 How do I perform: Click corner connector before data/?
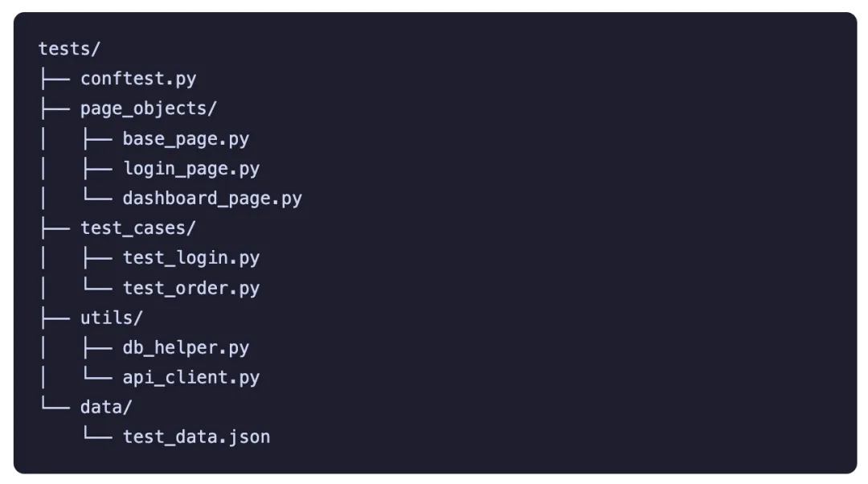(x=55, y=404)
